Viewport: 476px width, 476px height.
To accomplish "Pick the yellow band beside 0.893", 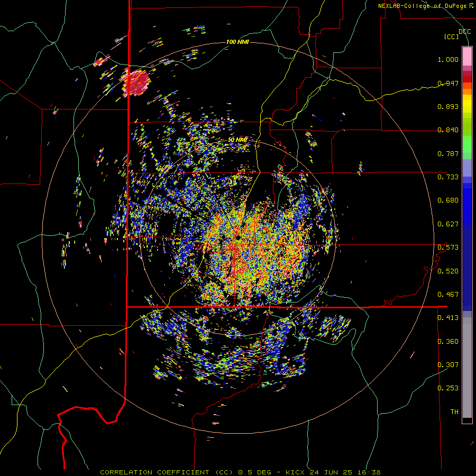I will coord(467,106).
